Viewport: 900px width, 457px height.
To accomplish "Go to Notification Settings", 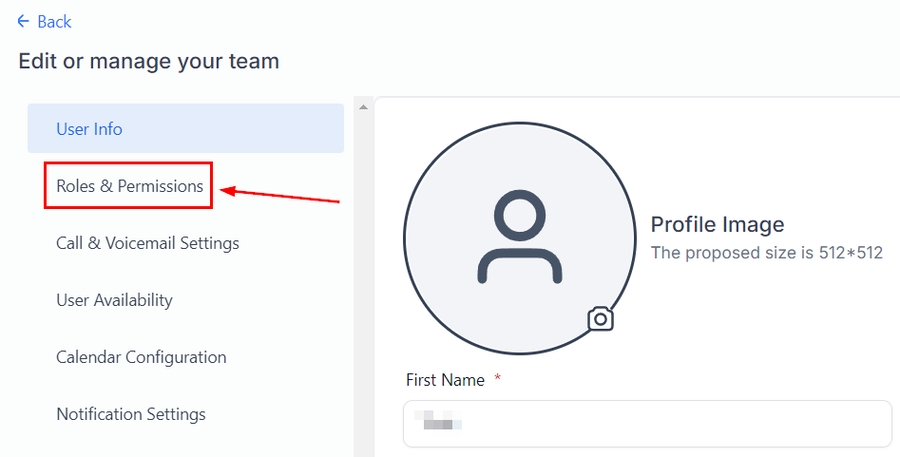I will pos(131,414).
